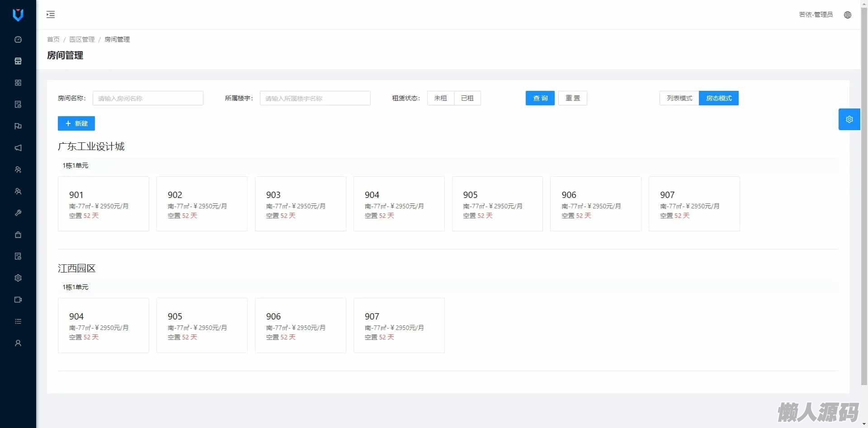Open the video camera sidebar icon

pos(18,300)
